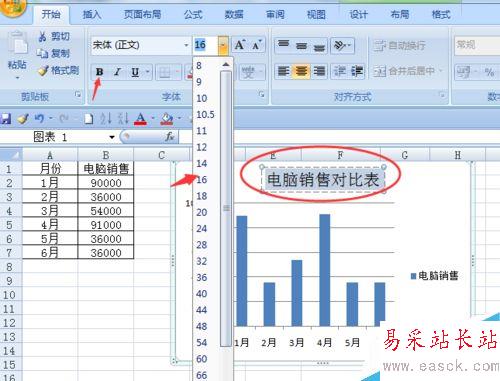Open the borders button in the font group

(165, 72)
